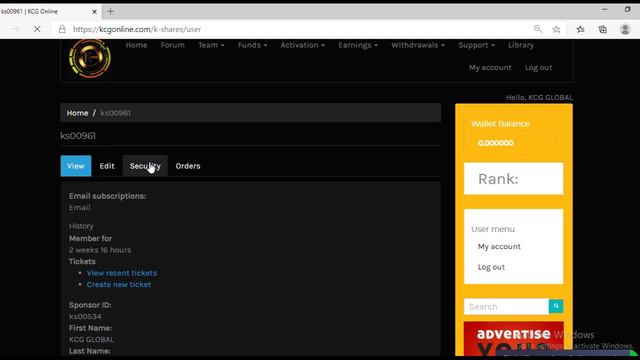Click the forward navigation arrow

click(15, 29)
